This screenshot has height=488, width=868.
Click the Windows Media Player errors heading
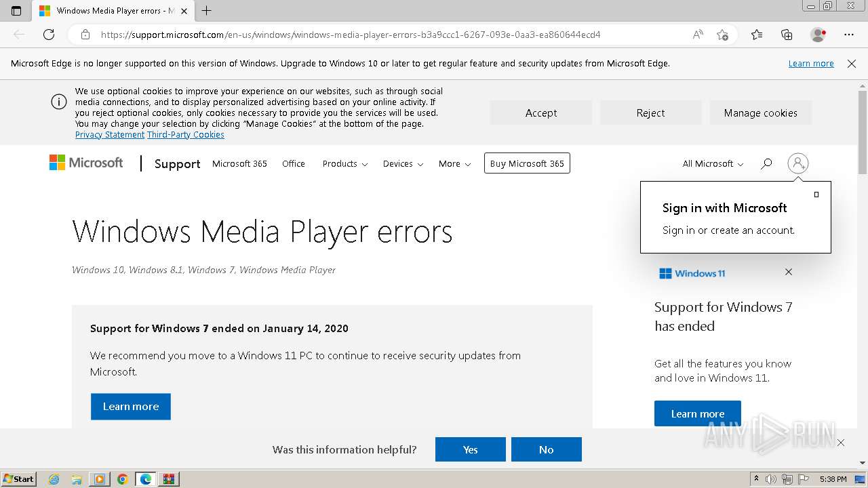click(x=262, y=232)
